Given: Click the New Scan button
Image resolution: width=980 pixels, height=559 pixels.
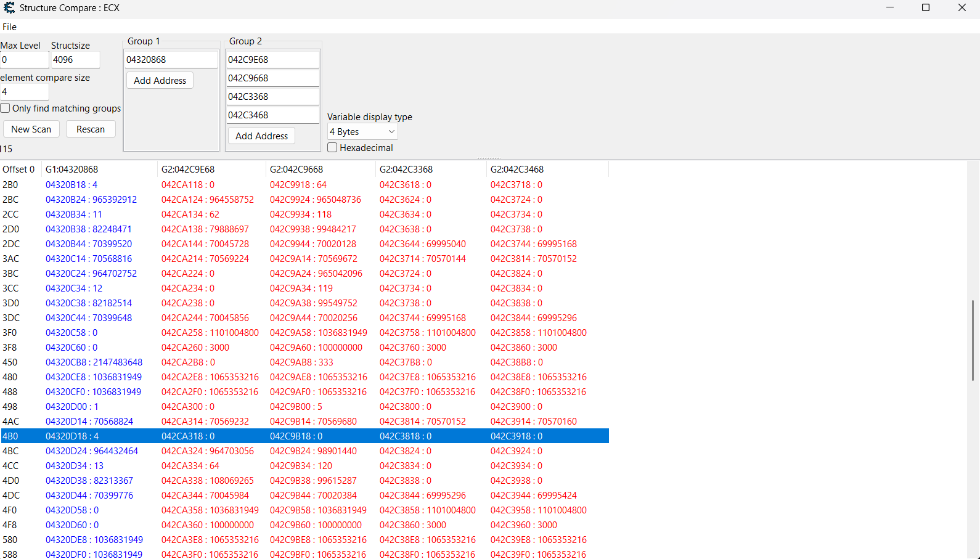Looking at the screenshot, I should pos(31,129).
